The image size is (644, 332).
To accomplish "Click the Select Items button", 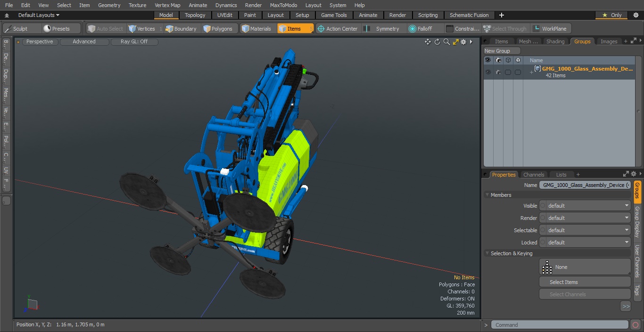I will tap(585, 282).
